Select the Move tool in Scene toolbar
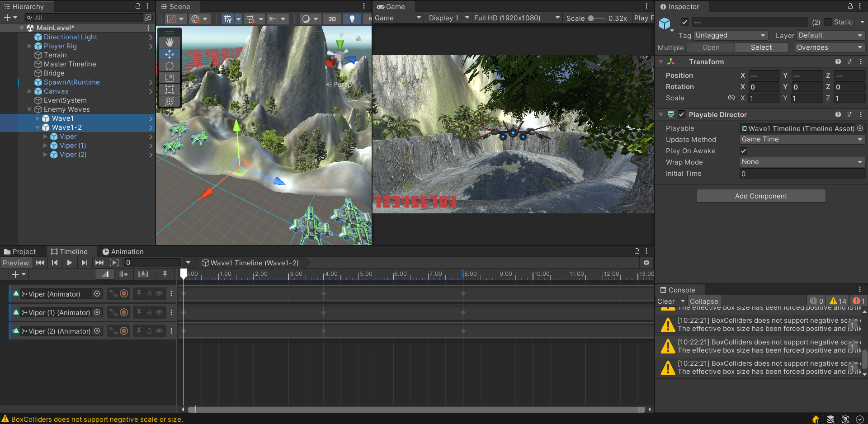Image resolution: width=868 pixels, height=424 pixels. (x=170, y=54)
